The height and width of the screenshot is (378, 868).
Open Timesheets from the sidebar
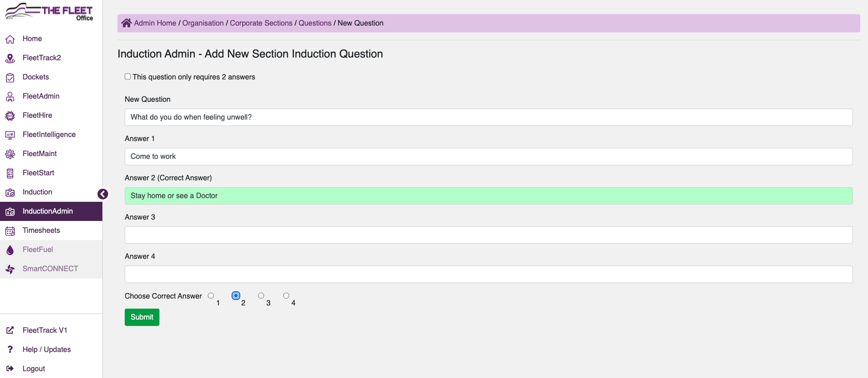(51, 231)
